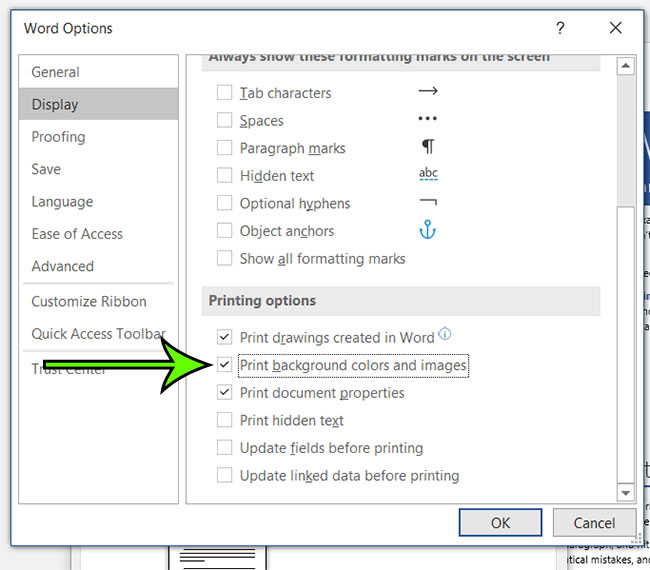Viewport: 650px width, 570px height.
Task: Click the Printing options section header
Action: point(401,301)
